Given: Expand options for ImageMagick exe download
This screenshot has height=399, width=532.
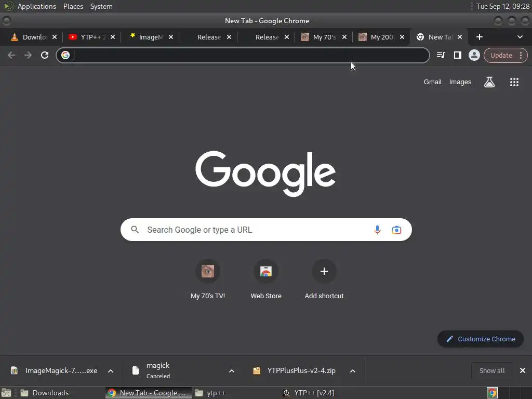Looking at the screenshot, I should (x=111, y=371).
